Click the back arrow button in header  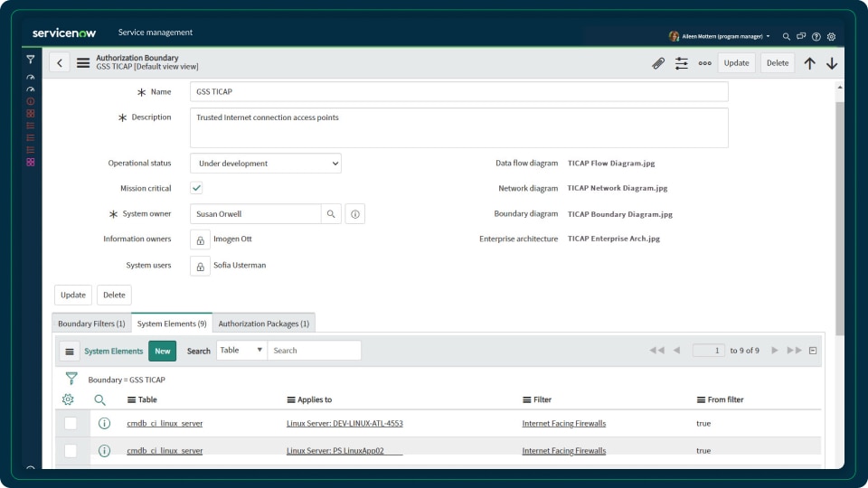point(60,63)
